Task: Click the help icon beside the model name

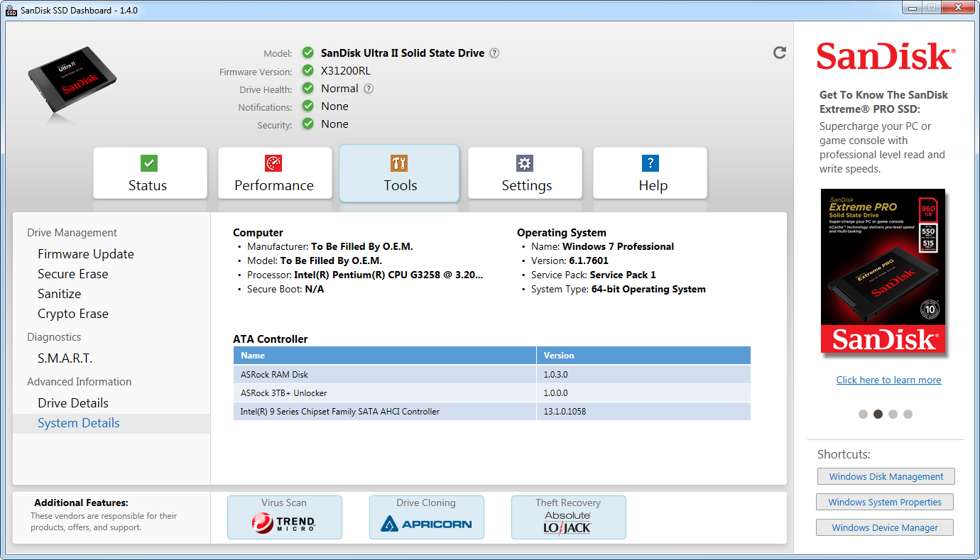Action: tap(494, 53)
